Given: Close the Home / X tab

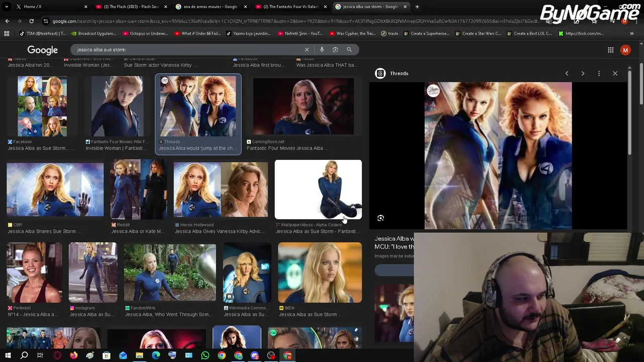Looking at the screenshot, I should 86,7.
